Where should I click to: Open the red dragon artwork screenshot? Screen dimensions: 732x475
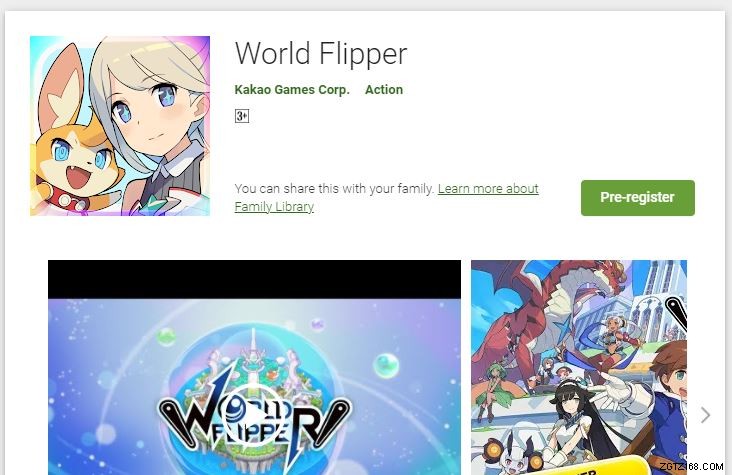click(579, 368)
